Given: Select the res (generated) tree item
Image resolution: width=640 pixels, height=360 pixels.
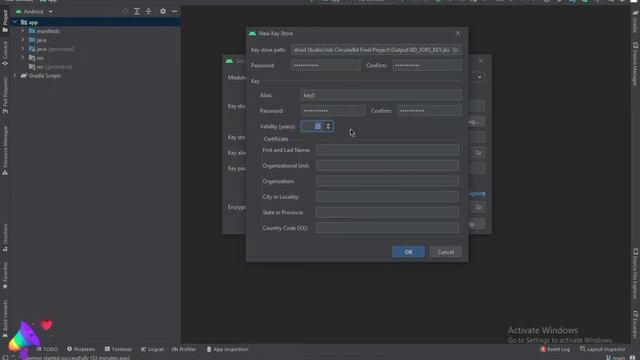Looking at the screenshot, I should pyautogui.click(x=50, y=67).
